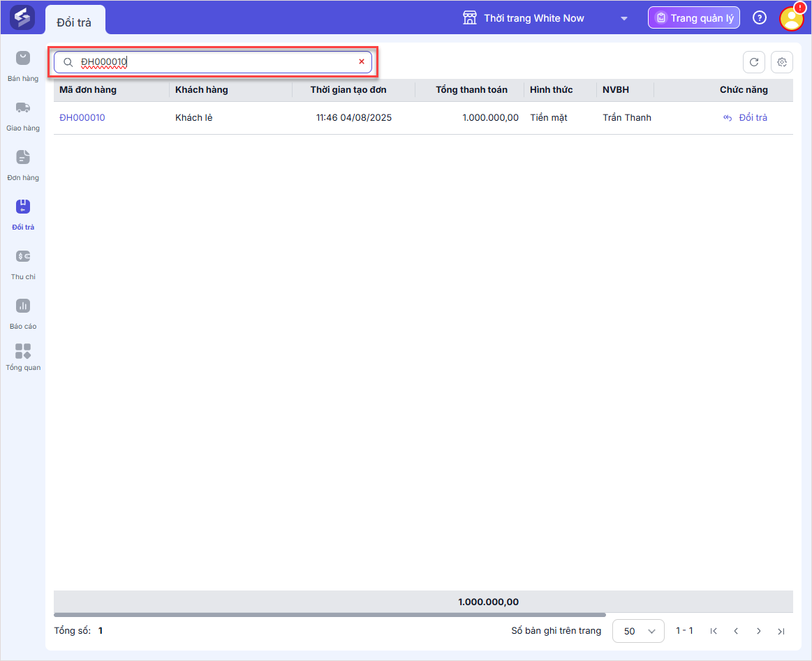The width and height of the screenshot is (812, 661).
Task: Select Đổi trả in sidebar
Action: click(x=23, y=215)
